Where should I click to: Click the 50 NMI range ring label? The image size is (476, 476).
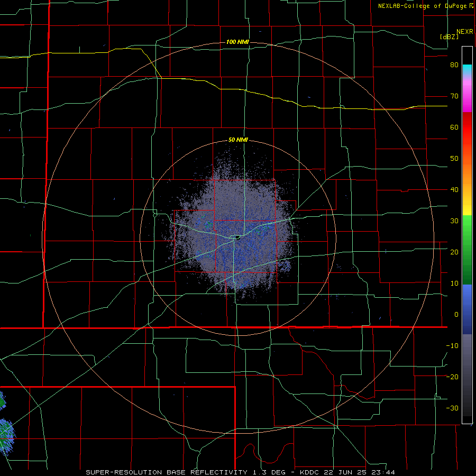[x=238, y=140]
